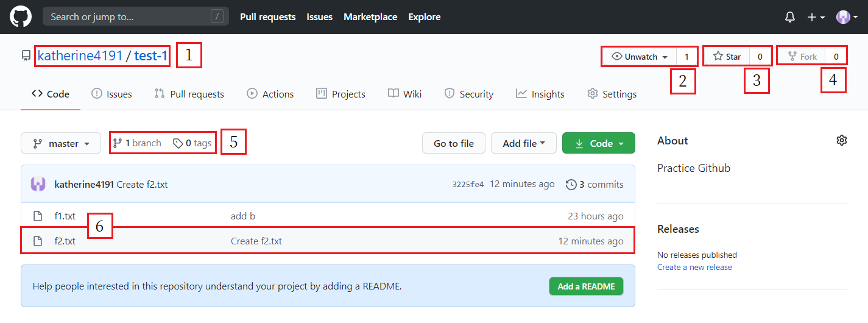Screen dimensions: 868x323
Task: Expand the plus create-new menu
Action: [816, 17]
